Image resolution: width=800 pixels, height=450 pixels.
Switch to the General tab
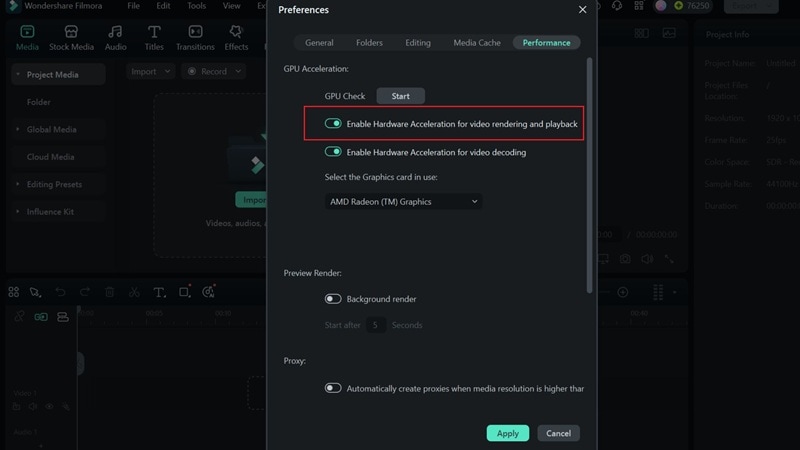(319, 43)
